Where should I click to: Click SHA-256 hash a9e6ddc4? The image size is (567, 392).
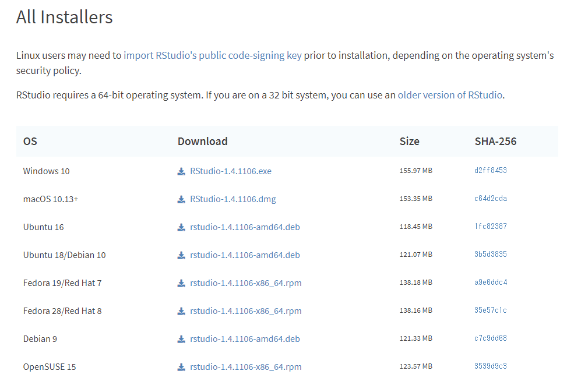click(x=491, y=282)
